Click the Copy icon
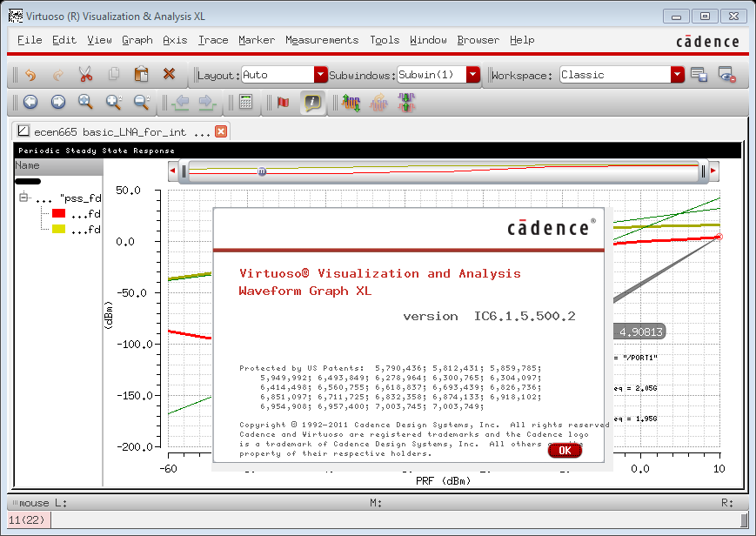The height and width of the screenshot is (536, 756). (114, 74)
